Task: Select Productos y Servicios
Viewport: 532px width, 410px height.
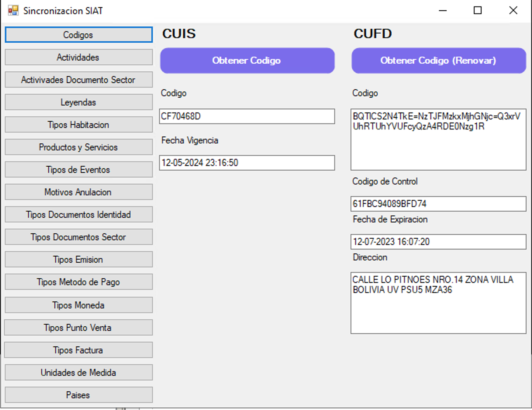Action: pos(78,147)
